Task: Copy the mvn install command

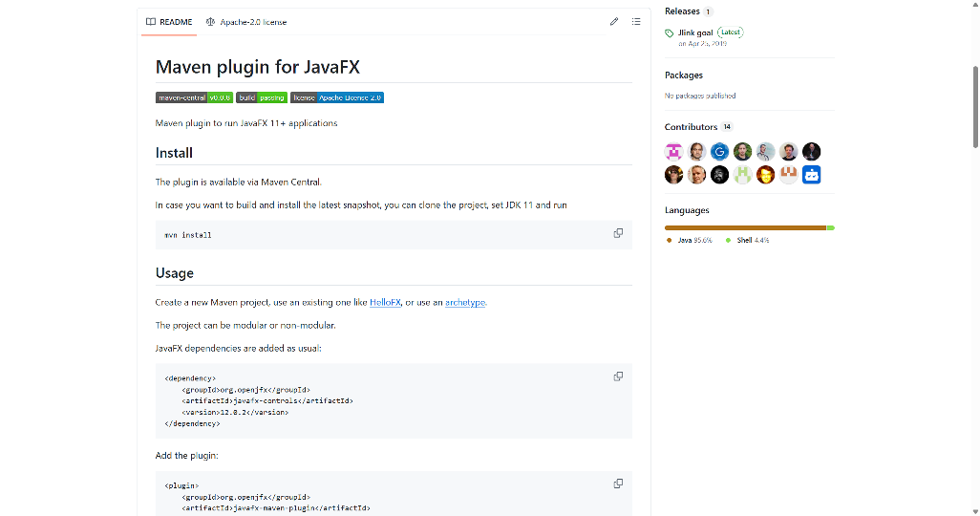Action: [618, 233]
